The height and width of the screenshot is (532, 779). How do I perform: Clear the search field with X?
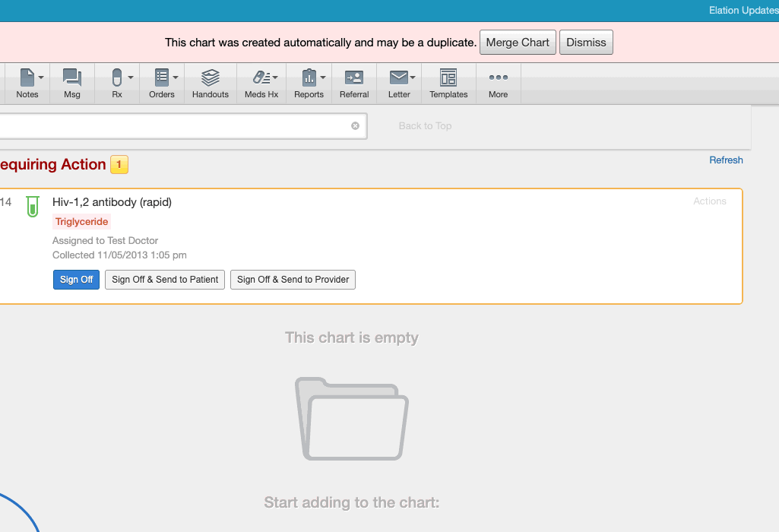[x=355, y=126]
